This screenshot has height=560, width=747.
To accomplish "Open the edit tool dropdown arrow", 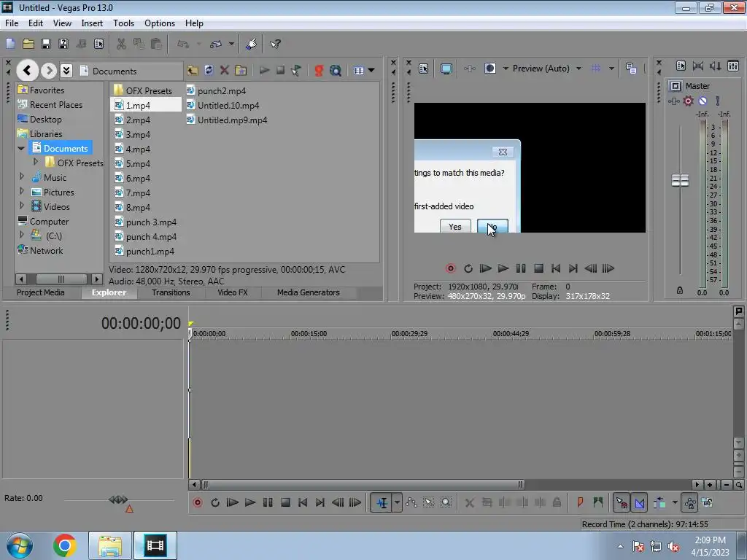I will tap(397, 502).
